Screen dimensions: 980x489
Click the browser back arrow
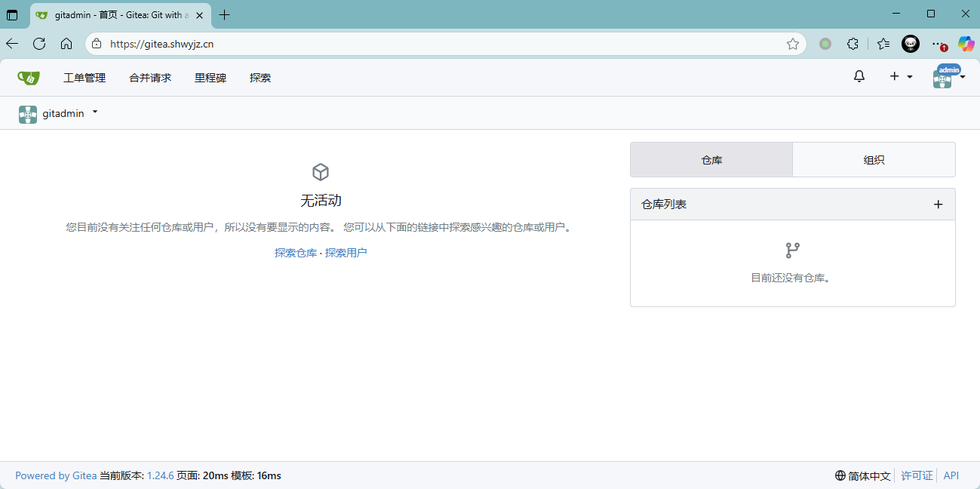click(12, 44)
